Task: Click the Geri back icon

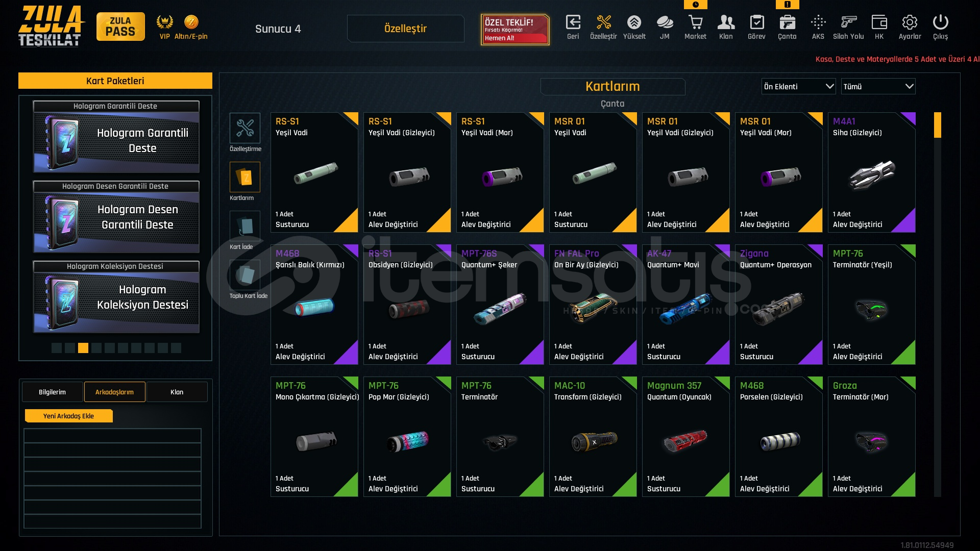Action: [573, 23]
